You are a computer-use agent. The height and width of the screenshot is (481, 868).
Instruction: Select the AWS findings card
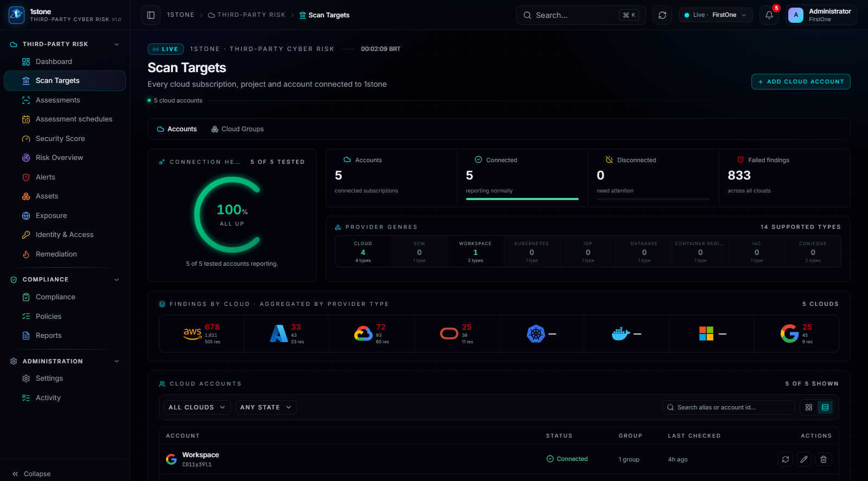coord(202,334)
